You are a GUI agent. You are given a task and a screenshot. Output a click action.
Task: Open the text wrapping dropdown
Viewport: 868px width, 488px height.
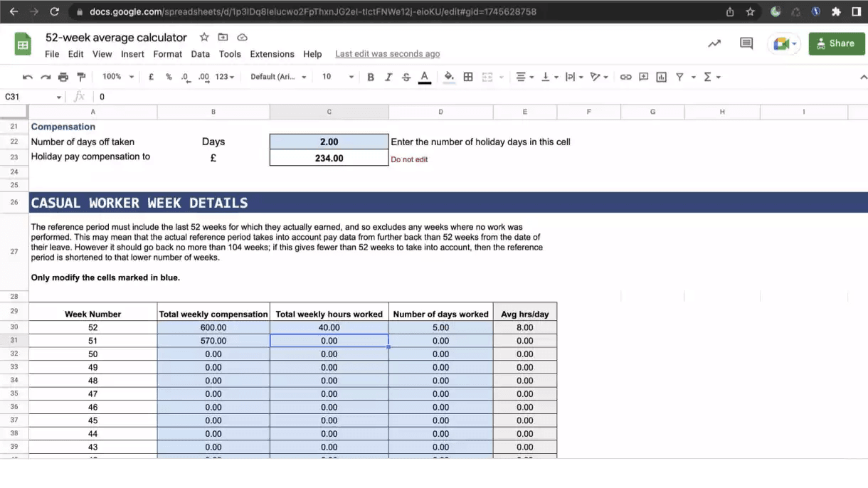[x=573, y=77]
